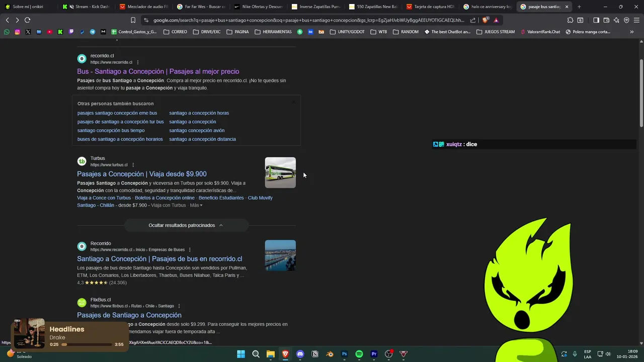The image size is (644, 362).
Task: Open the Brave Wallet icon
Action: tap(606, 20)
